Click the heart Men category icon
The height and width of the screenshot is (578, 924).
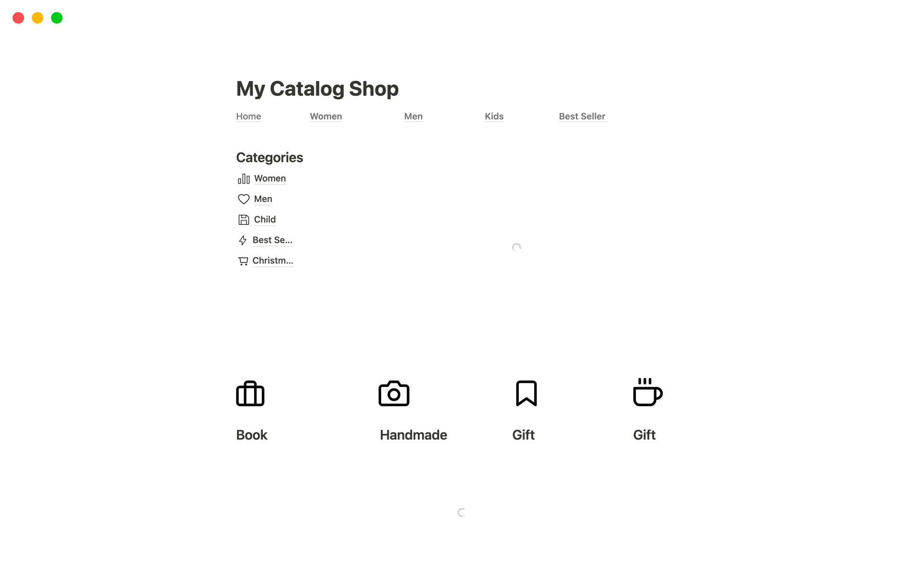[244, 198]
